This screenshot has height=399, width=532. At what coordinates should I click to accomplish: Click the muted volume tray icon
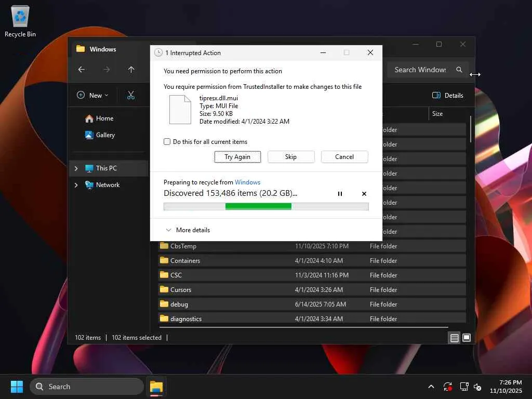[477, 387]
